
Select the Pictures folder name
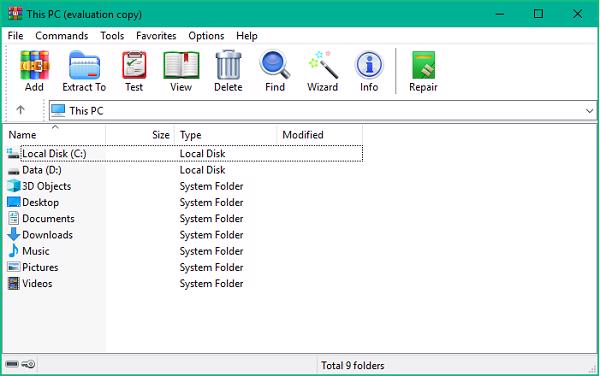[x=40, y=267]
